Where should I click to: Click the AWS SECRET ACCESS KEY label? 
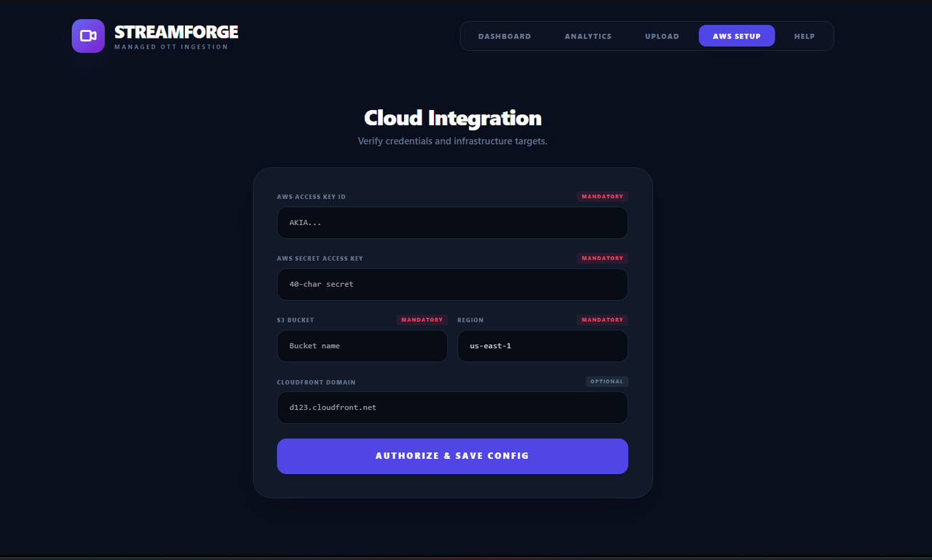pos(320,259)
